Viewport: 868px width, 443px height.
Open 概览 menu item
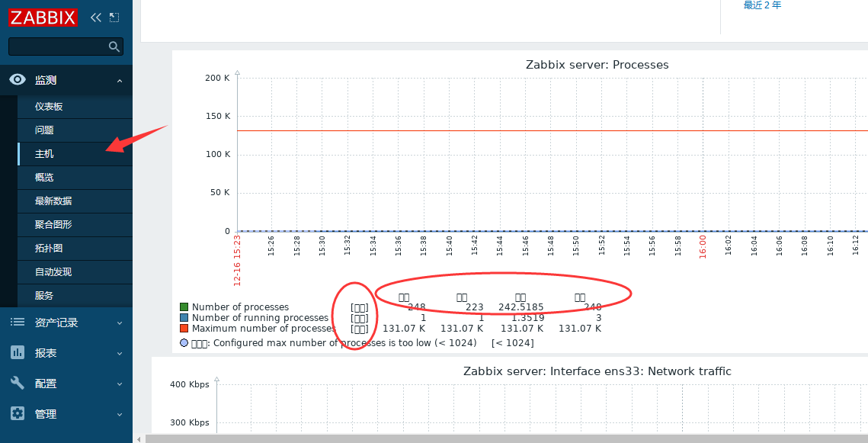(x=75, y=177)
